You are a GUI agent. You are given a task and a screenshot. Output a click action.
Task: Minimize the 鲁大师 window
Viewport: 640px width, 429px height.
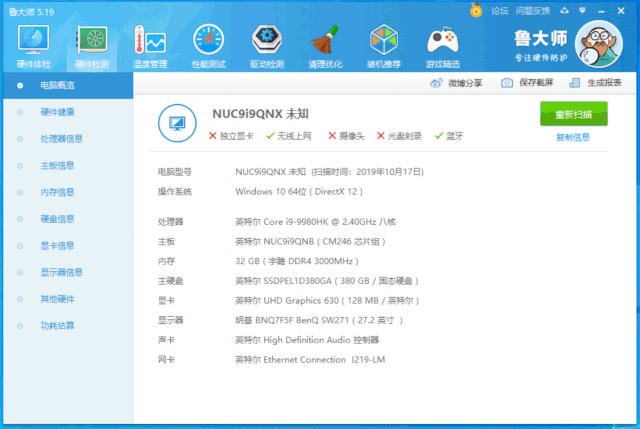click(601, 11)
